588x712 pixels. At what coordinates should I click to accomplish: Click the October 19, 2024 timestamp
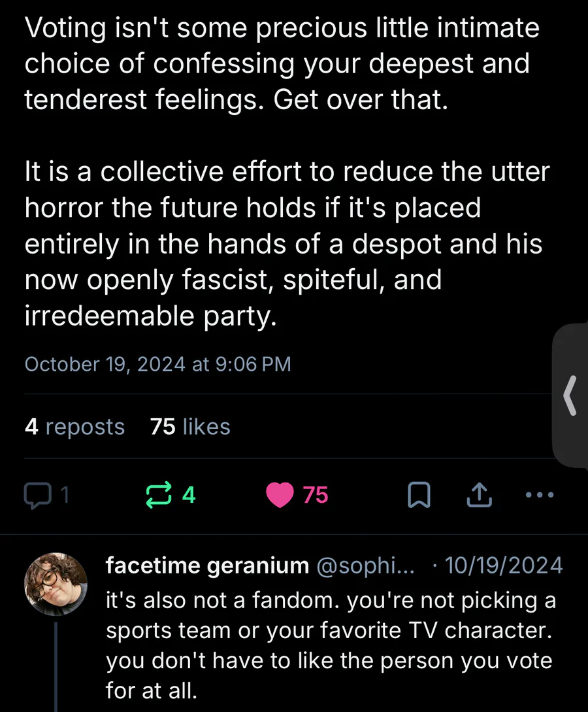tap(157, 364)
